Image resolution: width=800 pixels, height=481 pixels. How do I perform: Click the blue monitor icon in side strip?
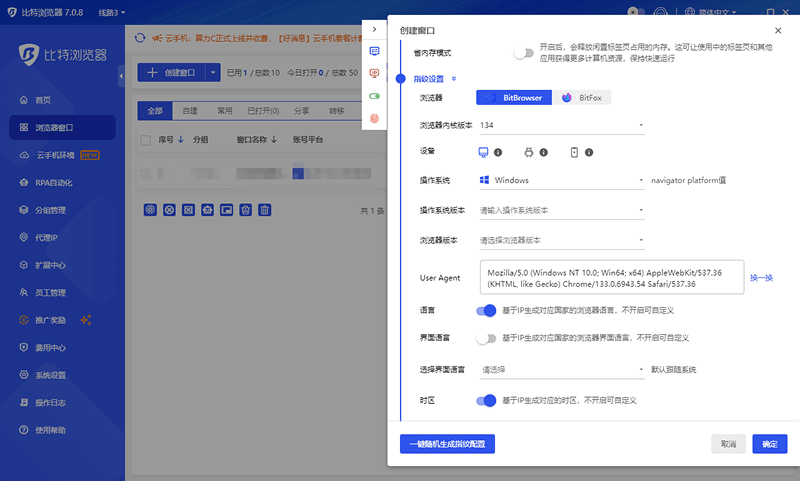pos(375,51)
